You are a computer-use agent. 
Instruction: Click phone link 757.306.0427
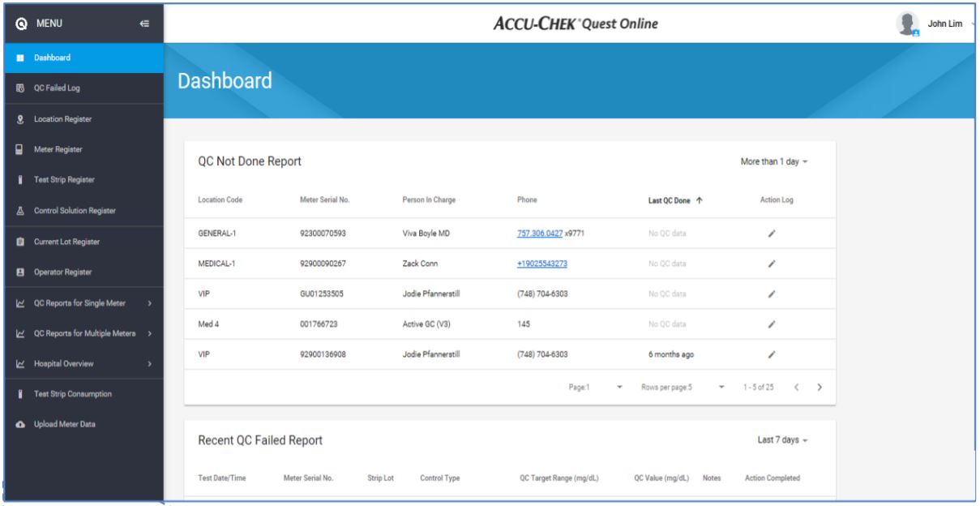click(541, 233)
